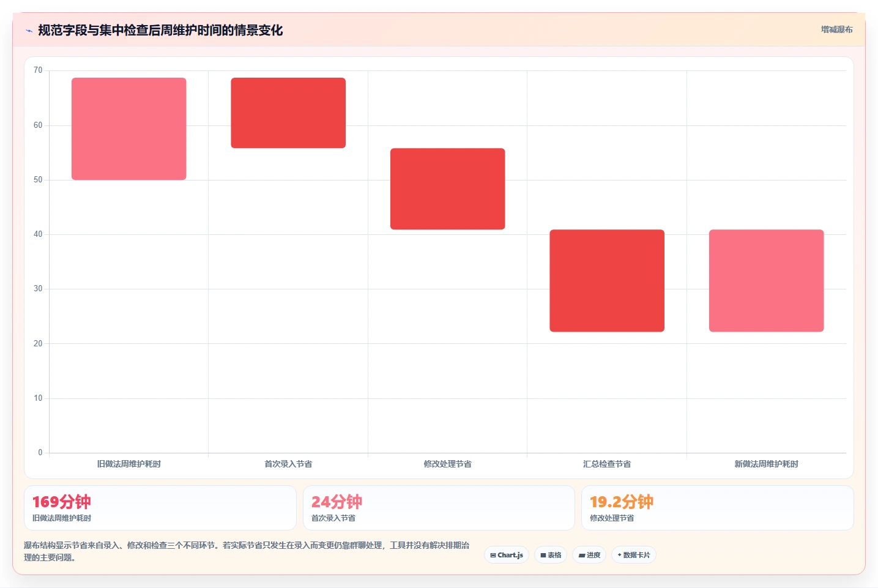Click the x-axis label 旧做法周维护耗时
The height and width of the screenshot is (588, 878).
[129, 464]
